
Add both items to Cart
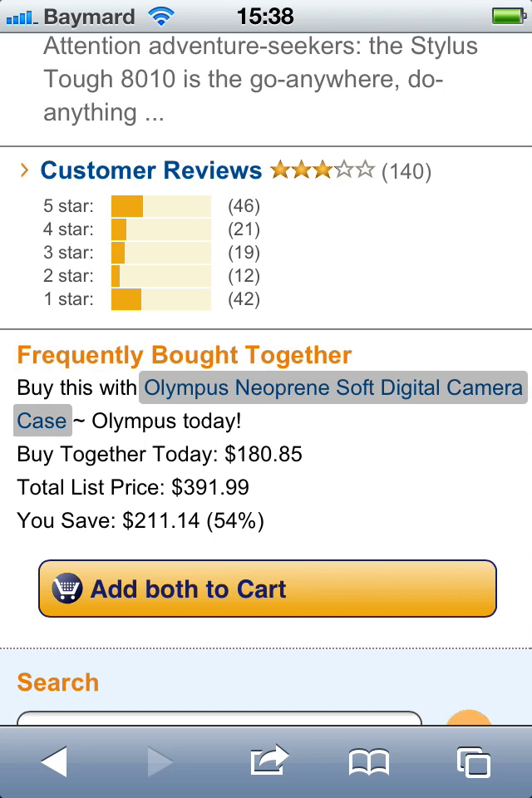[x=266, y=589]
